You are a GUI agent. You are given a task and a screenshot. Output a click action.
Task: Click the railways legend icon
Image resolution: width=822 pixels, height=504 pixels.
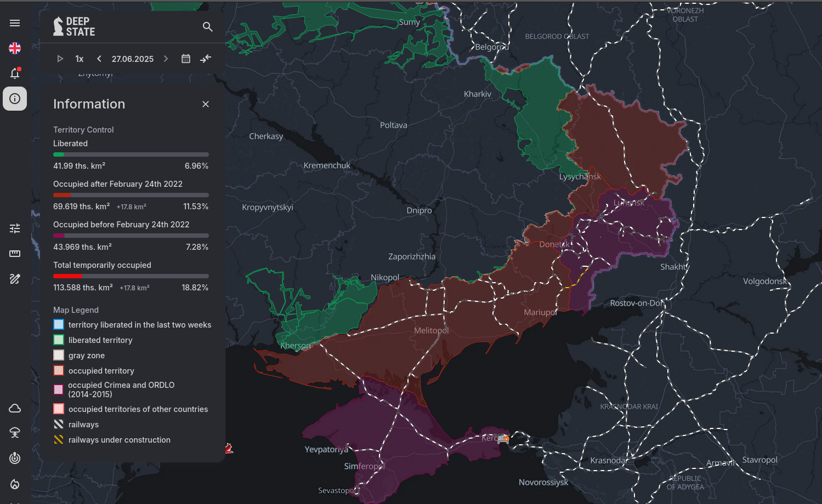point(59,424)
